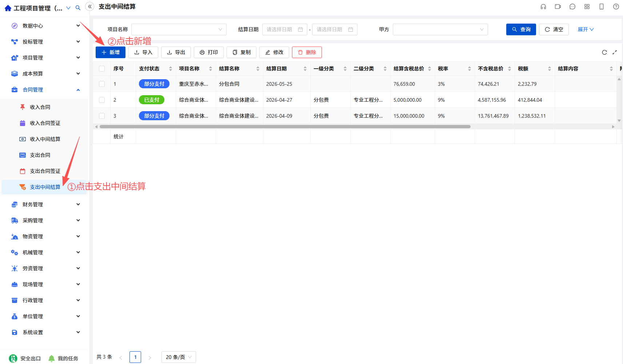The height and width of the screenshot is (364, 623).
Task: Sort by 税额 column sort icon
Action: [550, 69]
